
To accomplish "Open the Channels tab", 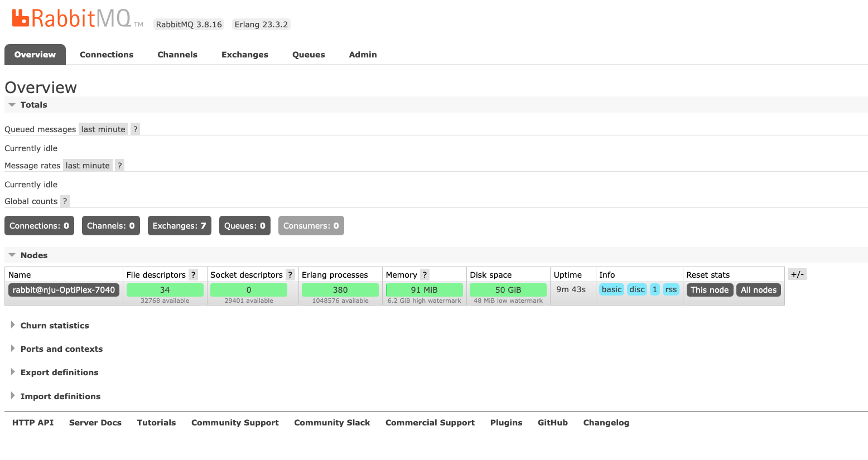I will click(177, 55).
